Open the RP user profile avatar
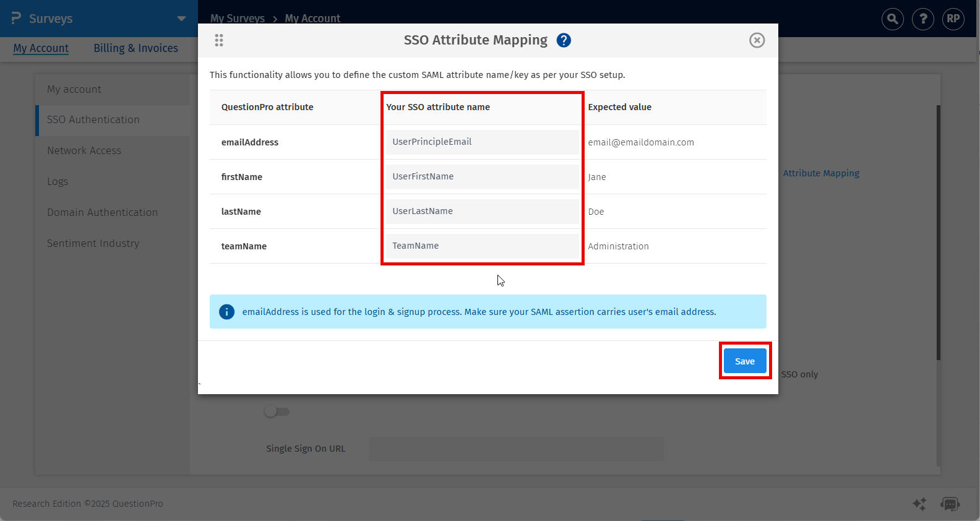 953,19
